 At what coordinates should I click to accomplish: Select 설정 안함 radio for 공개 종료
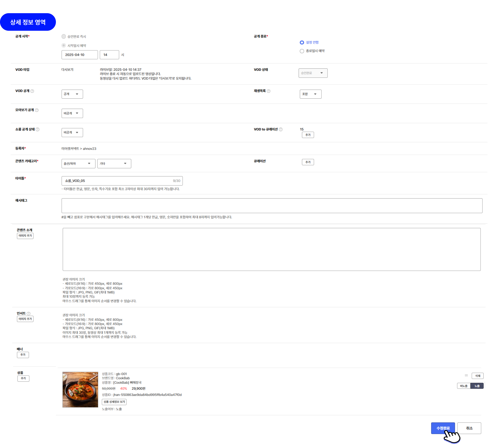(302, 42)
